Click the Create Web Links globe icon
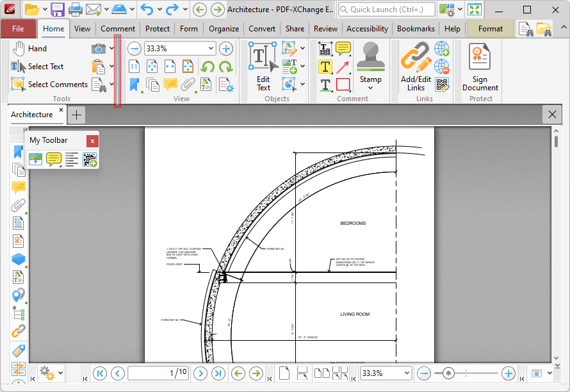Viewport: 570px width, 392px height. (x=442, y=49)
